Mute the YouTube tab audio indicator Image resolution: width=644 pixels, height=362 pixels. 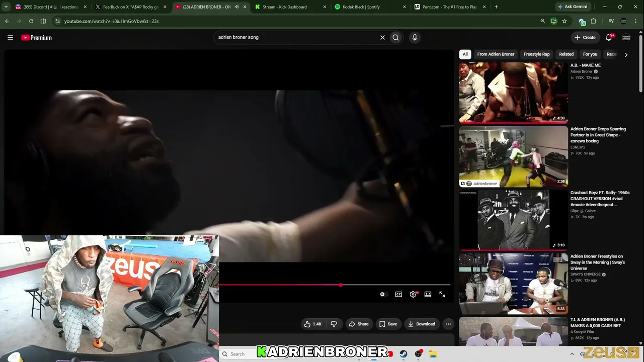click(236, 7)
